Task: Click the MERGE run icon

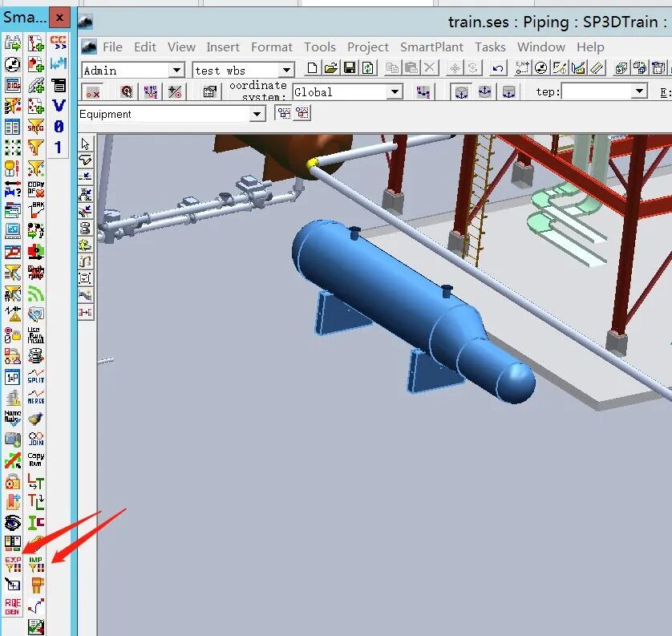Action: [x=36, y=397]
